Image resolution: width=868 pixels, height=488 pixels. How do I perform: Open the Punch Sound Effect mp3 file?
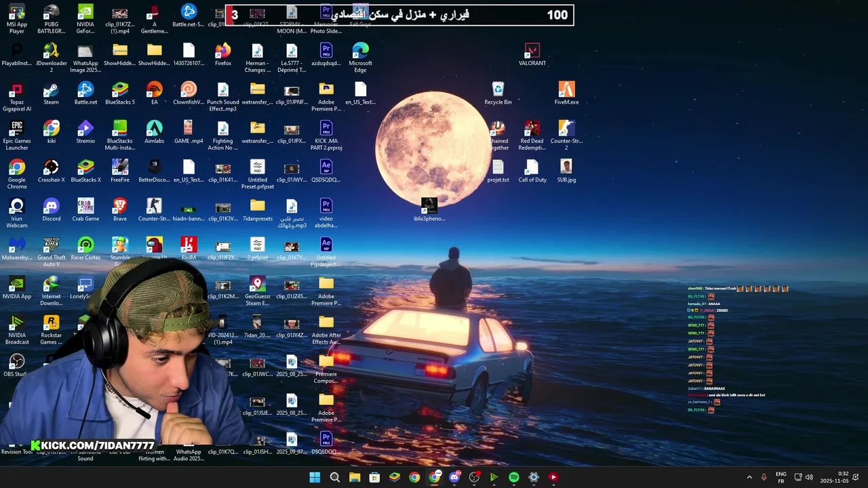(x=223, y=97)
